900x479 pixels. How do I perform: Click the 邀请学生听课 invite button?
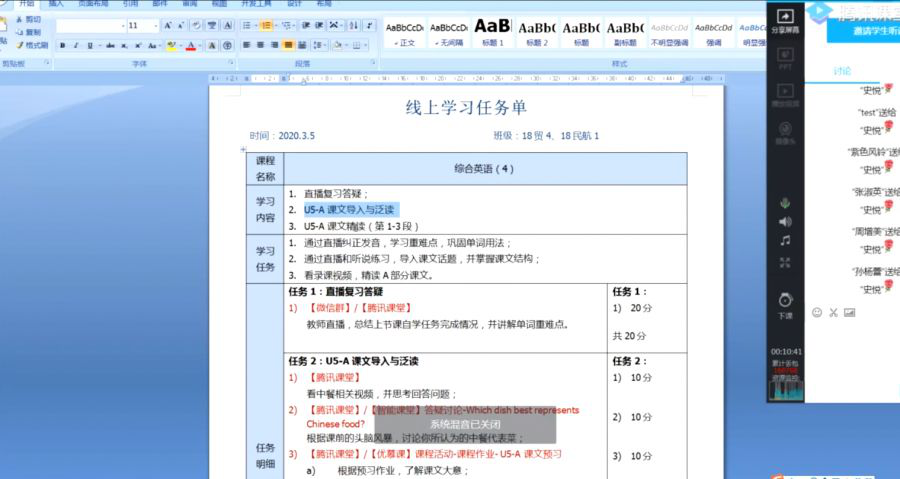click(x=862, y=31)
